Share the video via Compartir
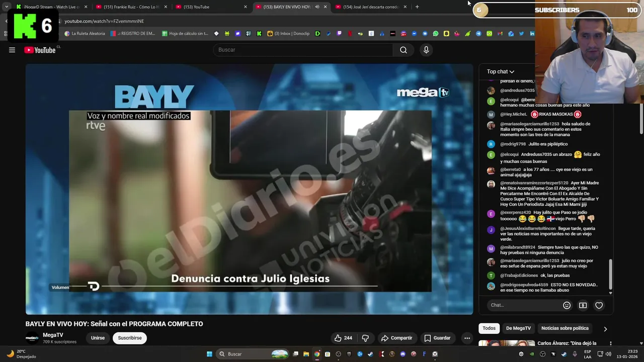 [x=396, y=338]
